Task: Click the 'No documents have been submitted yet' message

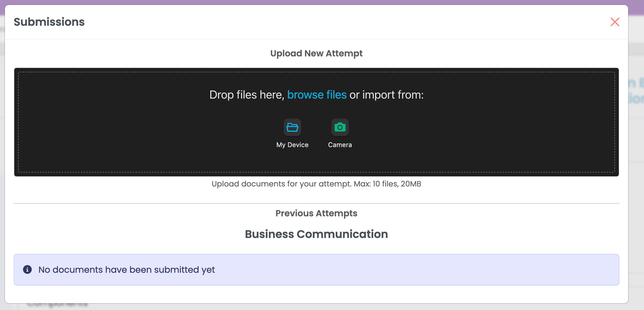Action: tap(127, 270)
